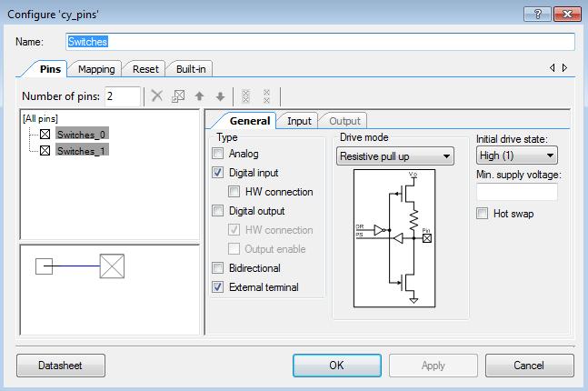Select the General sub-tab
Image resolution: width=588 pixels, height=391 pixels.
coord(249,121)
